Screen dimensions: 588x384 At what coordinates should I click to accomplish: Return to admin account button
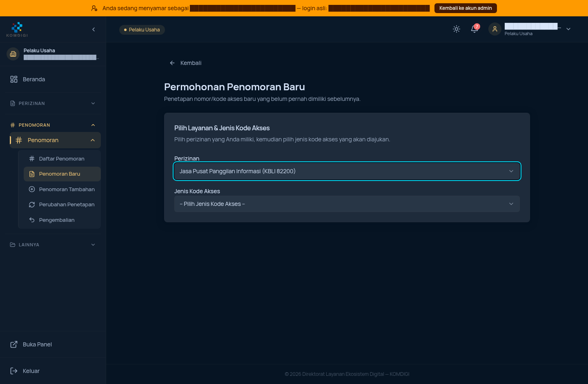point(465,8)
